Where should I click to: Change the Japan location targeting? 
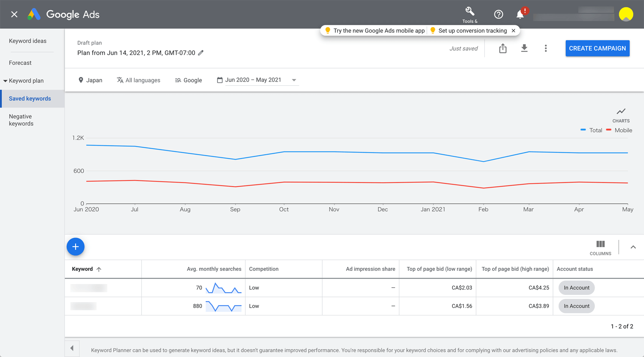(x=91, y=80)
